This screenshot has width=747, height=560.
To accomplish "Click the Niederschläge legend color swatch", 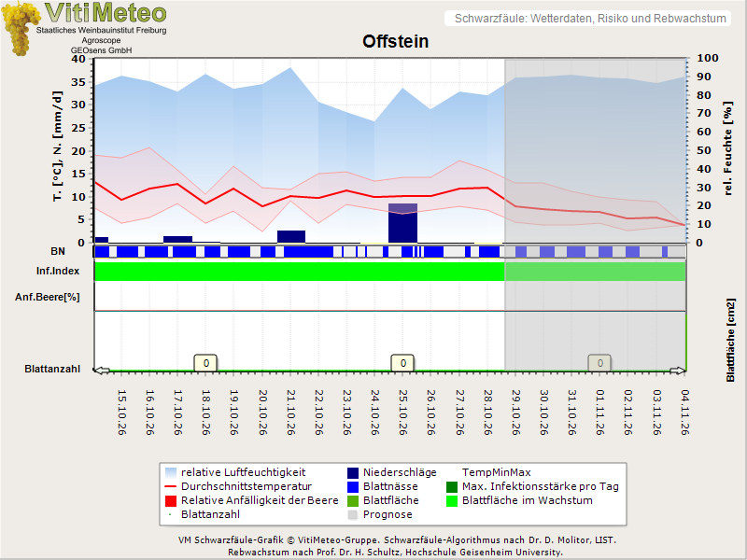I will (x=353, y=473).
